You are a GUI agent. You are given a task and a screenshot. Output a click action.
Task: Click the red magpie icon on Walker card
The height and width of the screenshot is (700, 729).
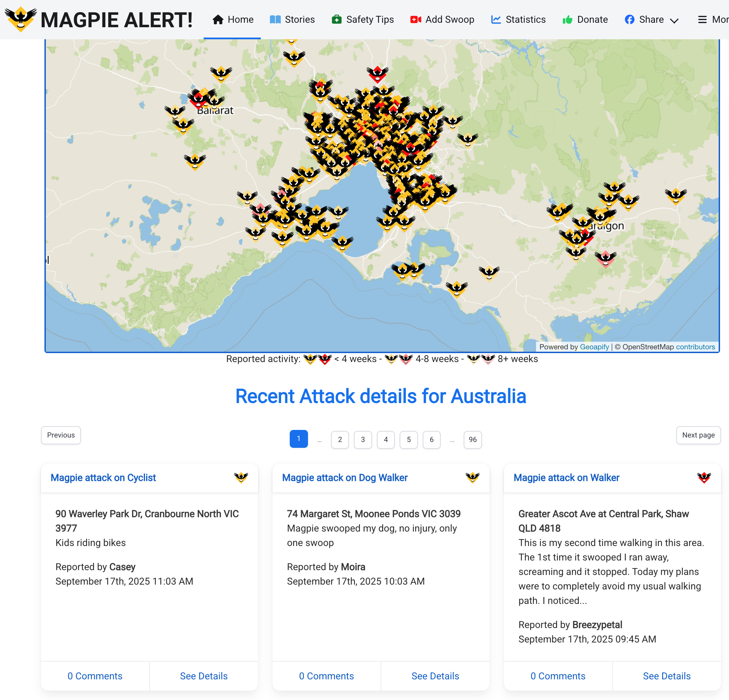point(704,477)
